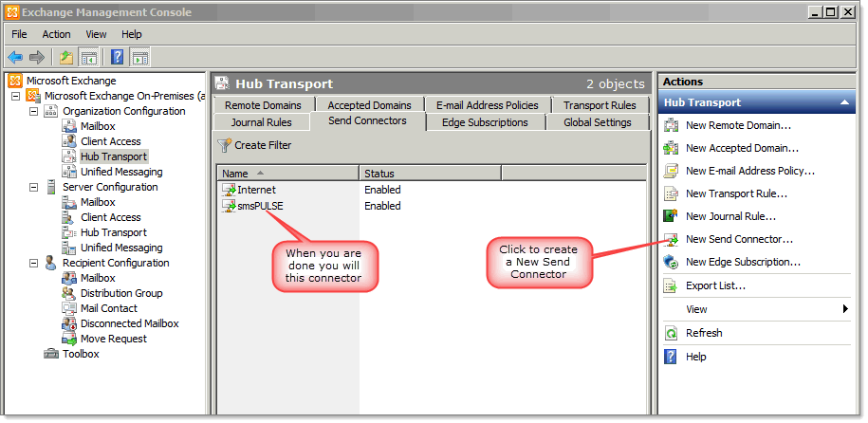This screenshot has height=423, width=868.
Task: Open the View menu in menu bar
Action: tap(97, 34)
